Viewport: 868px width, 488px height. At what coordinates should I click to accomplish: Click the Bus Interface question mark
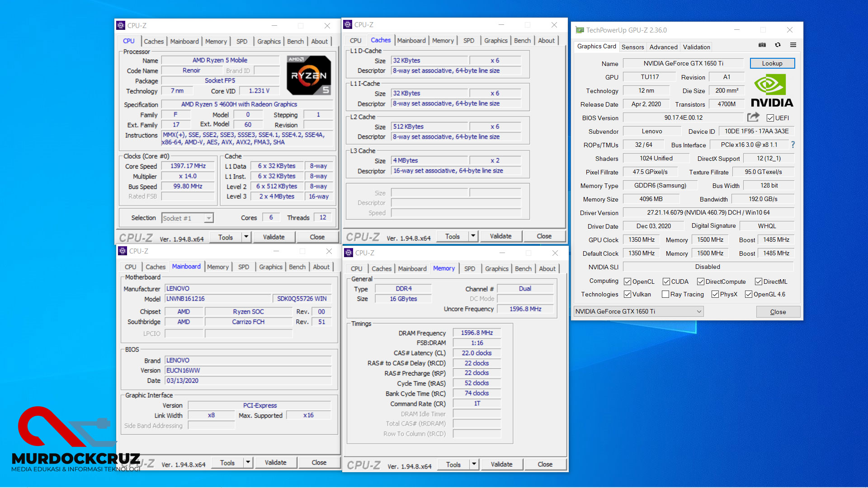[x=793, y=145]
